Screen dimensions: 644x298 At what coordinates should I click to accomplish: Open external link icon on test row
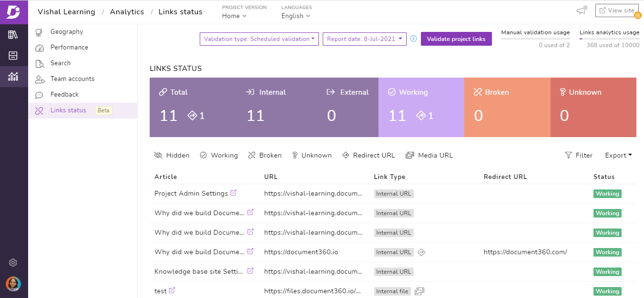[172, 290]
